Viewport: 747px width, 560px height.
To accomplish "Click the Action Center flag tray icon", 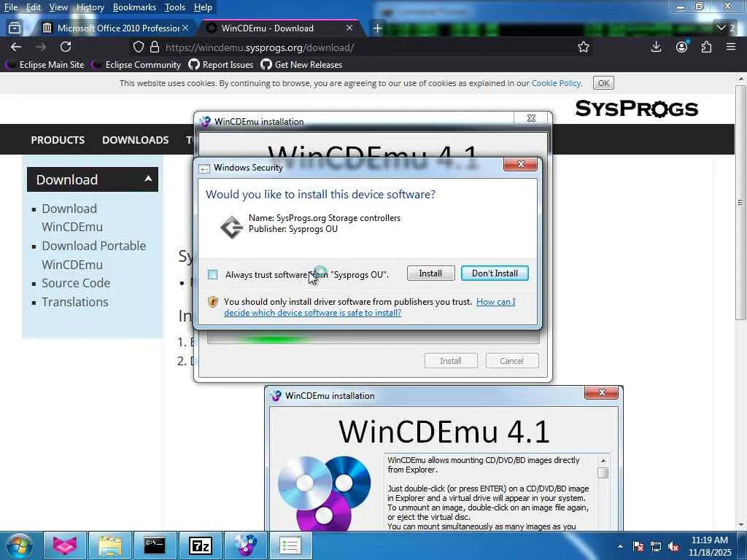I will 638,546.
